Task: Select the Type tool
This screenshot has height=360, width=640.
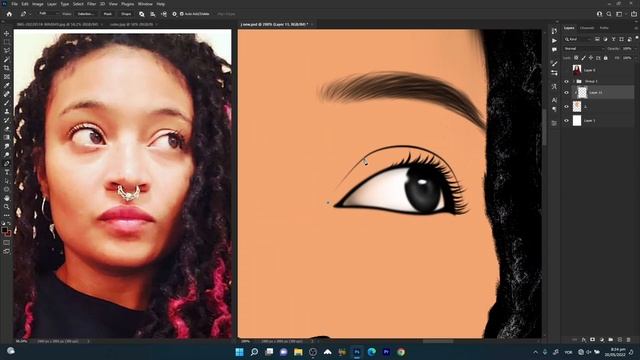Action: (x=7, y=172)
